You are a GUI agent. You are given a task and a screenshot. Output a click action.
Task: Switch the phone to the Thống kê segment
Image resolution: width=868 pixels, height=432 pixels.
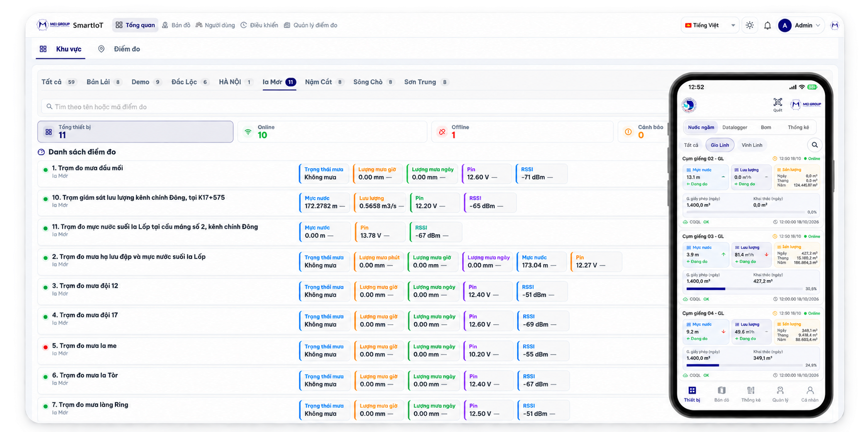point(798,127)
